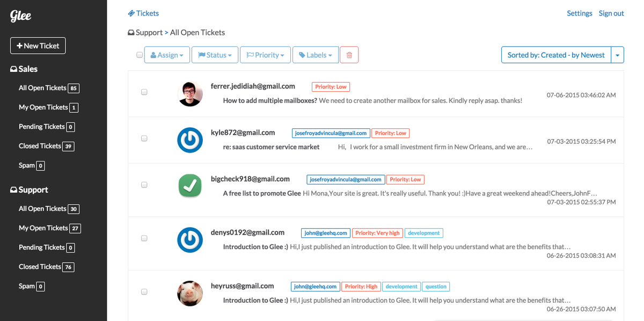Image resolution: width=644 pixels, height=321 pixels.
Task: Sign out of Glee
Action: [611, 13]
